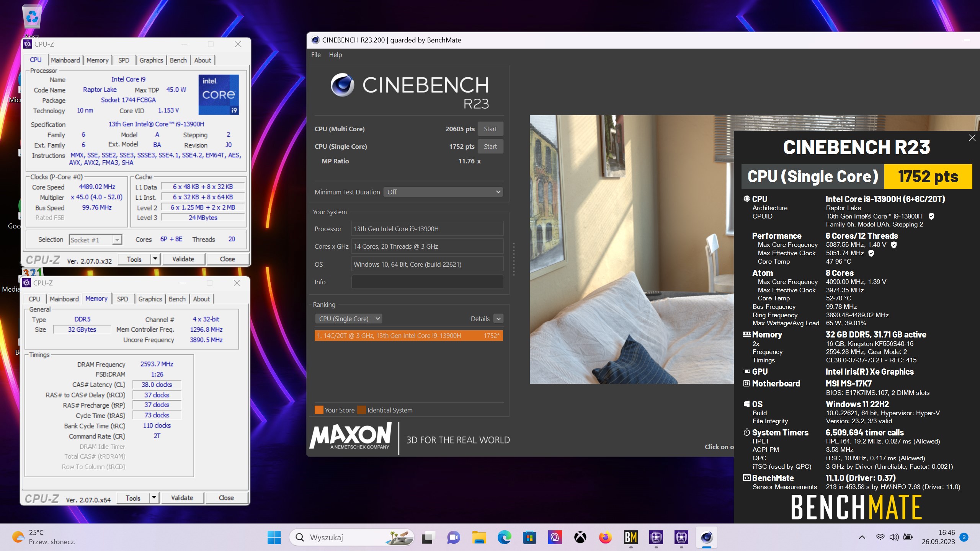Click the Info input field in Cinebench
The height and width of the screenshot is (551, 980).
tap(427, 282)
